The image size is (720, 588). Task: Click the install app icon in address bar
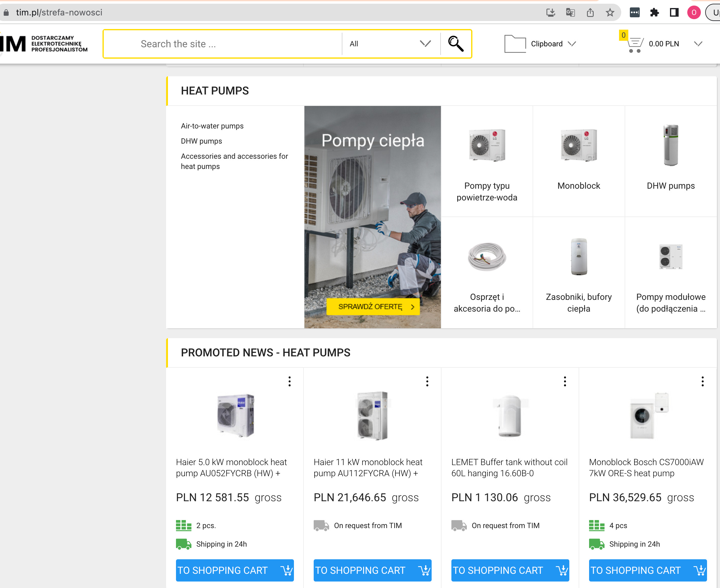click(551, 13)
